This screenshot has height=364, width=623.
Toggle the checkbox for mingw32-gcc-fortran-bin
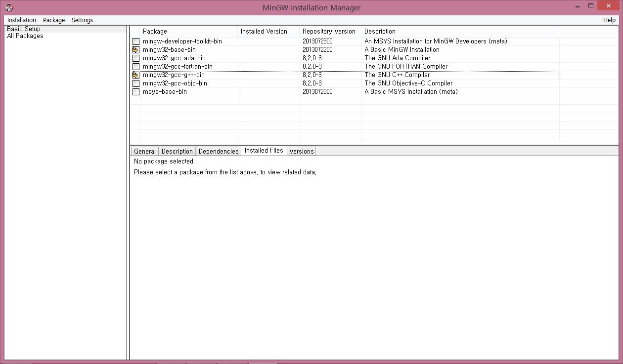(x=136, y=67)
